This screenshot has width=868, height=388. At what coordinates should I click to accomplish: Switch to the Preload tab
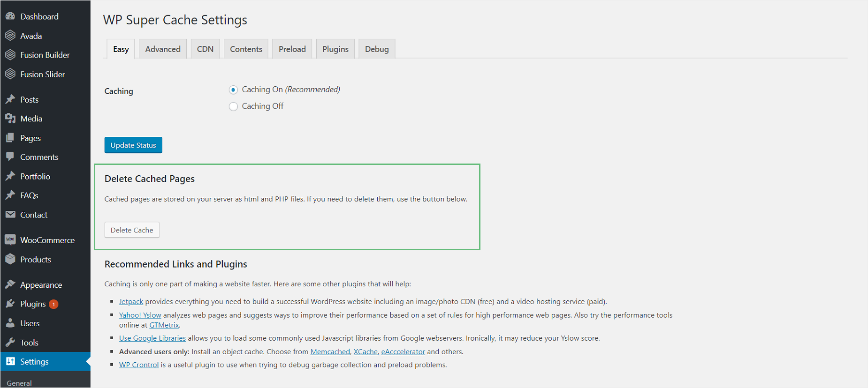[x=292, y=49]
